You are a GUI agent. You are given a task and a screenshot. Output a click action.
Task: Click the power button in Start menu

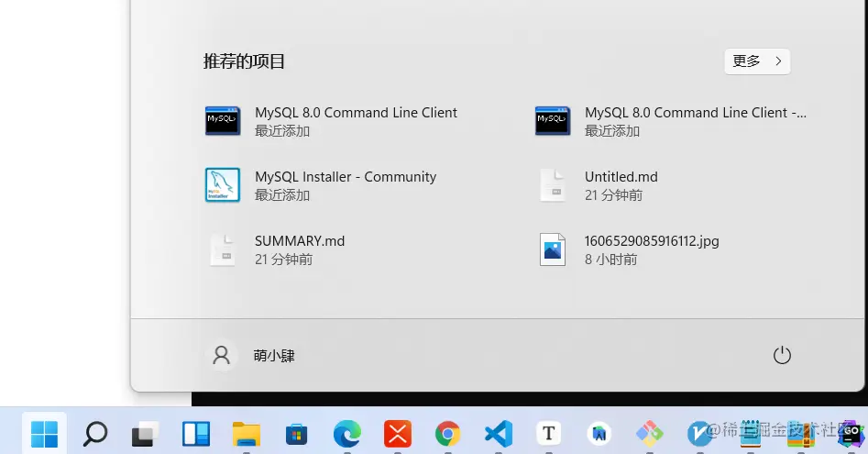point(782,355)
